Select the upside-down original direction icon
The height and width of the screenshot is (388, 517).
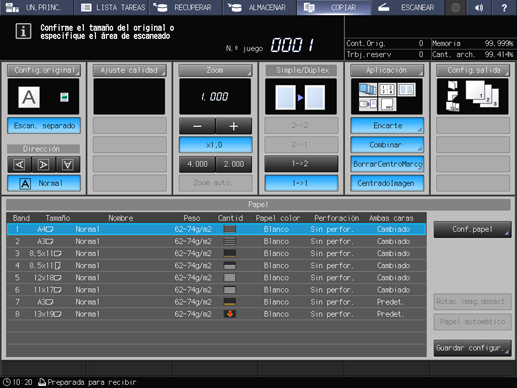(68, 164)
